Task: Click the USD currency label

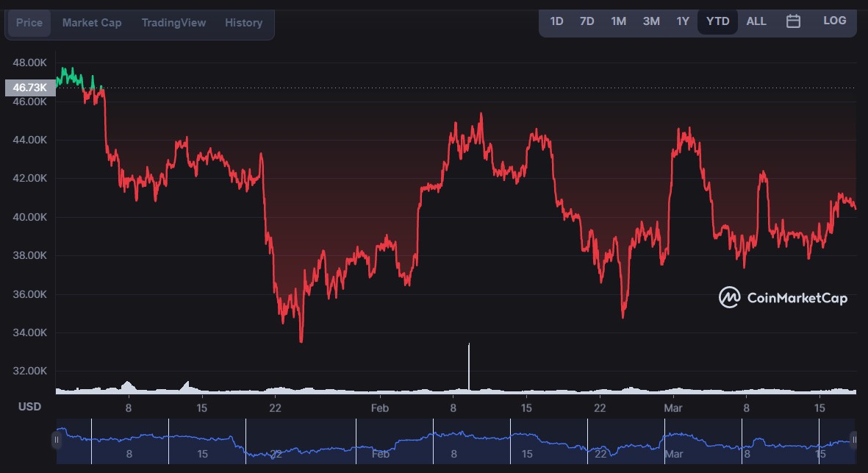Action: pyautogui.click(x=29, y=407)
